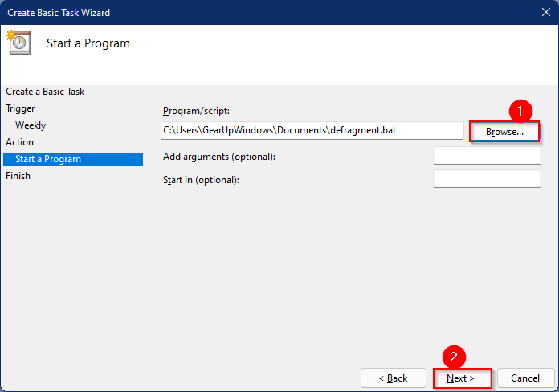Image resolution: width=559 pixels, height=392 pixels.
Task: Select the Trigger step in sidebar
Action: pyautogui.click(x=20, y=108)
